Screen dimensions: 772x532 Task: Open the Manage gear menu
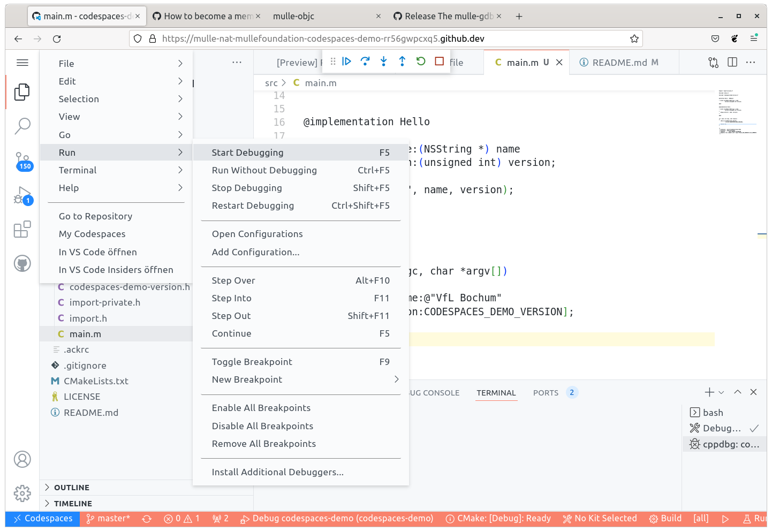(x=22, y=493)
